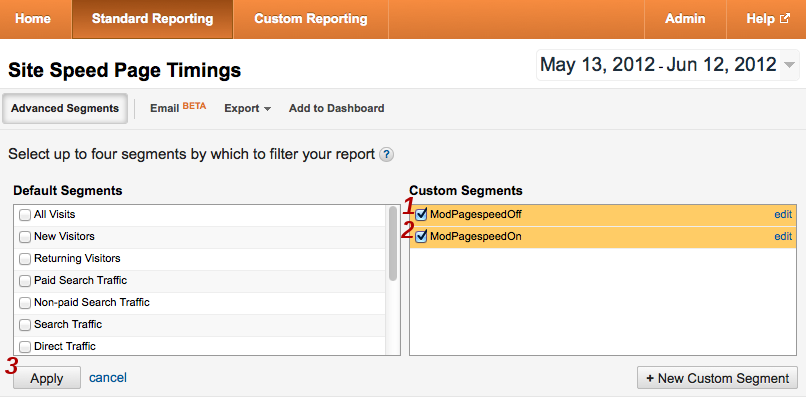Edit the ModPagespeedOn custom segment

783,237
